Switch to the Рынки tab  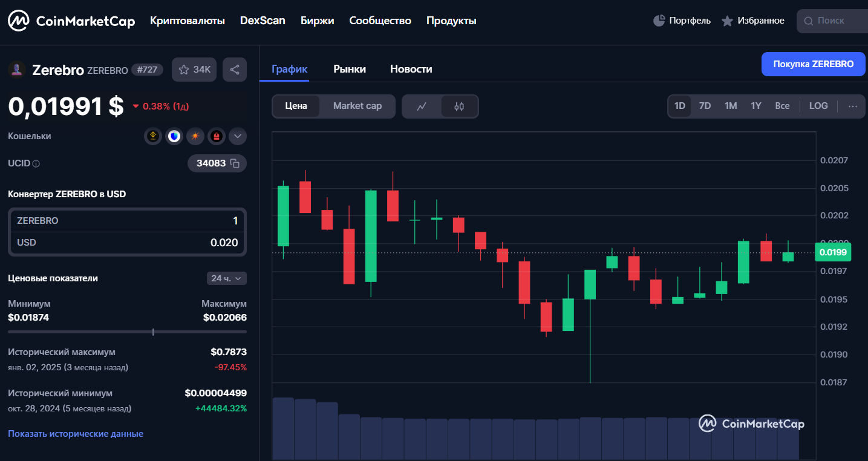350,69
